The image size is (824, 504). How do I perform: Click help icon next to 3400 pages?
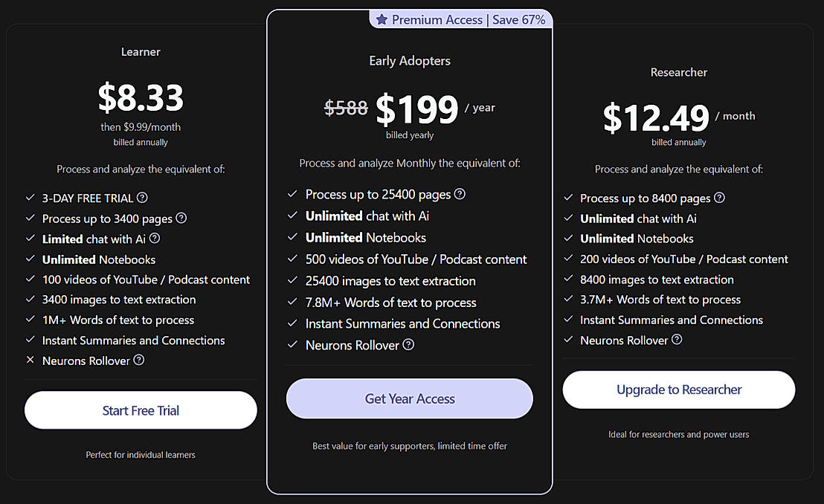[x=181, y=219]
